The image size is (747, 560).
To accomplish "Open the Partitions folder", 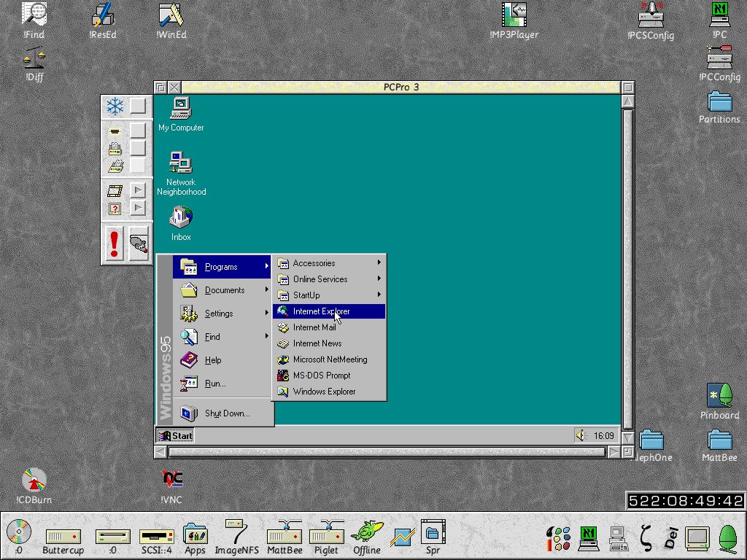I will point(720,107).
